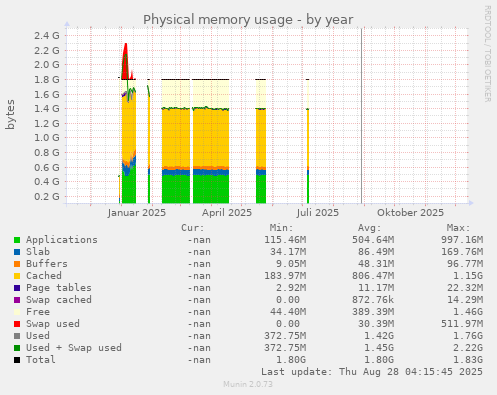Screen dimensions: 497x395
Task: Click the Avg: column header
Action: pos(369,228)
